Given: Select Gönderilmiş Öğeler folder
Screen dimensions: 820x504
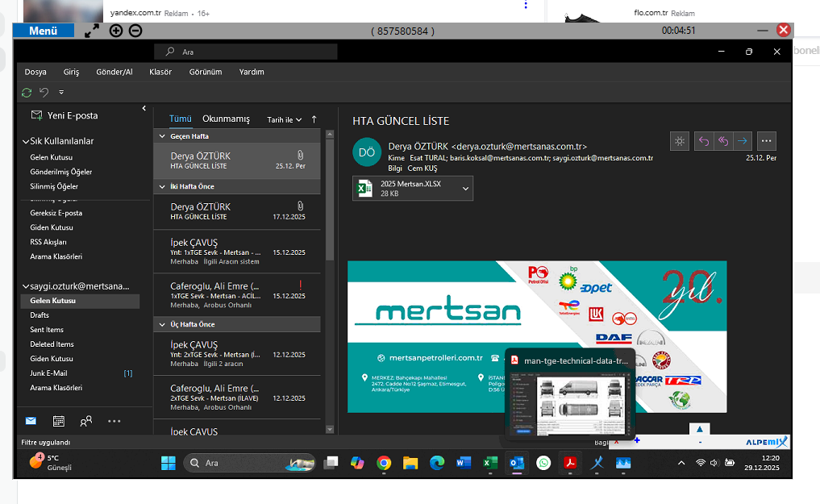Looking at the screenshot, I should [x=60, y=172].
